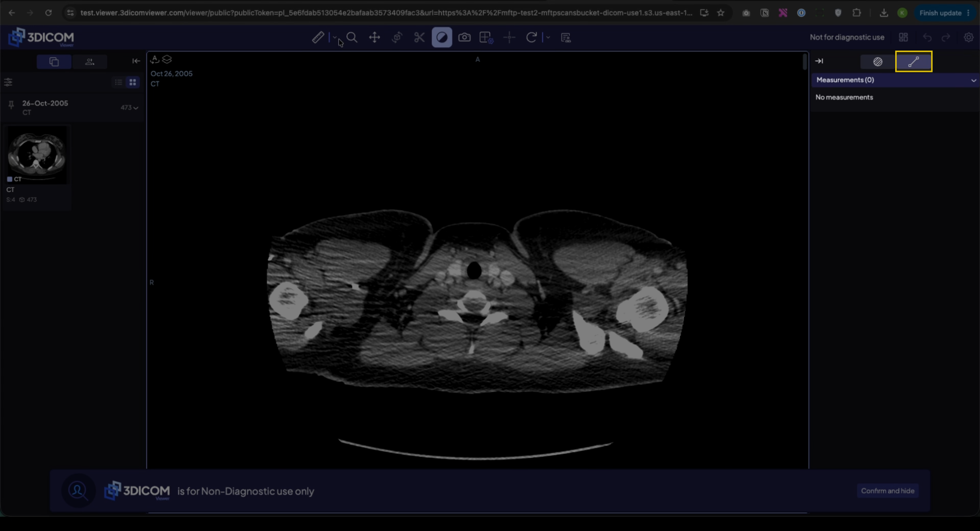The image size is (980, 531).
Task: Open browser downloads
Action: coord(884,13)
